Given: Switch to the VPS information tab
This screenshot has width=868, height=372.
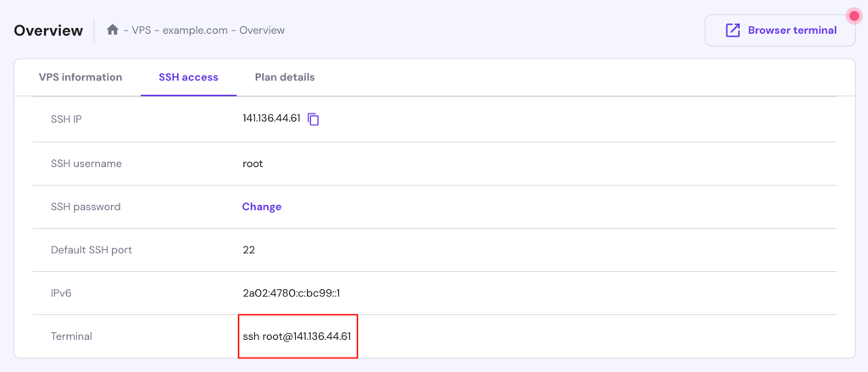Looking at the screenshot, I should (81, 77).
